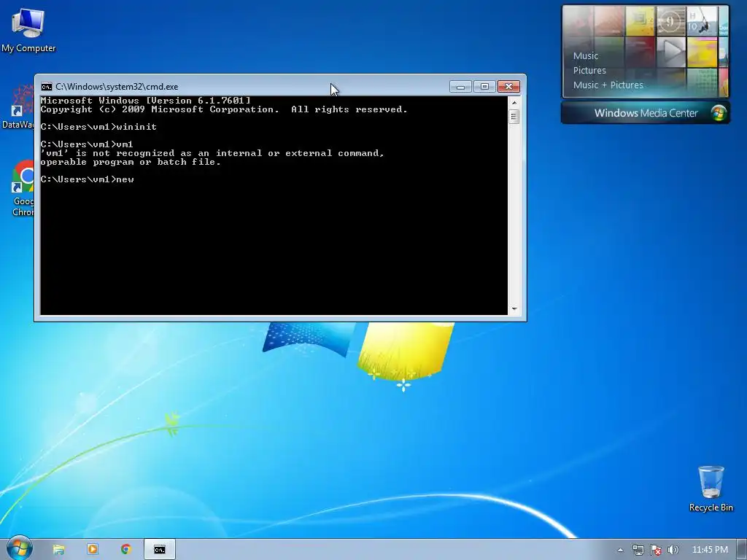Launch Windows Explorer from the taskbar
The width and height of the screenshot is (747, 560).
click(x=58, y=550)
